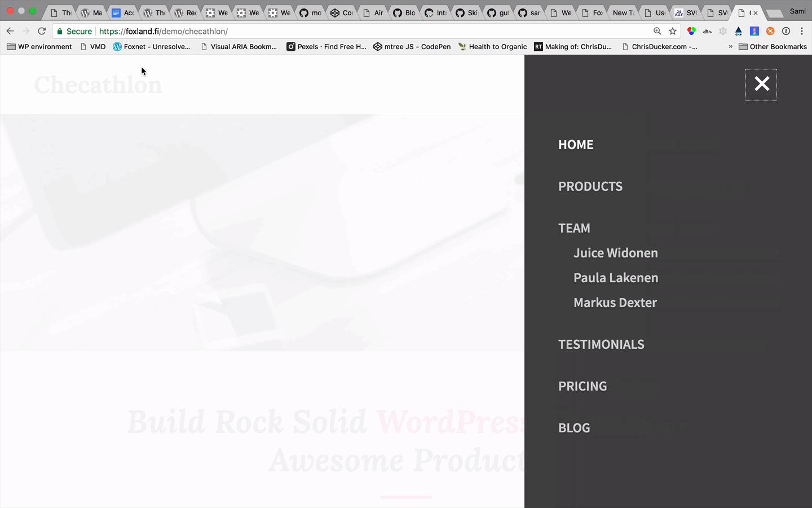Switch to the GitHub 'sar' tab
Screen dimensions: 812x508
(x=530, y=12)
